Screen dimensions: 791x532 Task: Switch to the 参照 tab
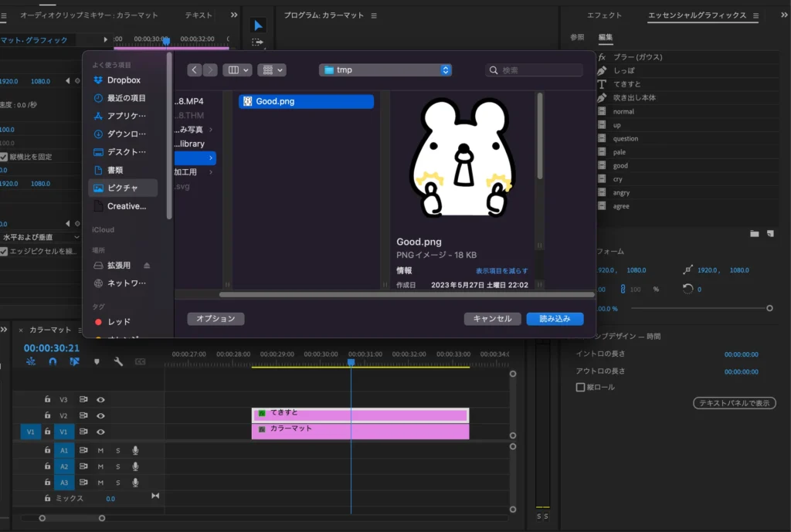(x=577, y=37)
